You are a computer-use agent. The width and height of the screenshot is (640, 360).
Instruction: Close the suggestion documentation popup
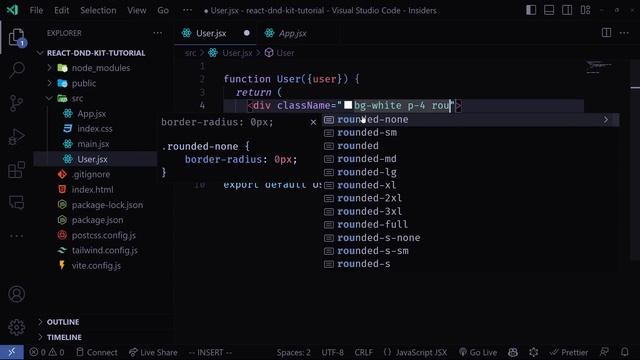point(313,122)
